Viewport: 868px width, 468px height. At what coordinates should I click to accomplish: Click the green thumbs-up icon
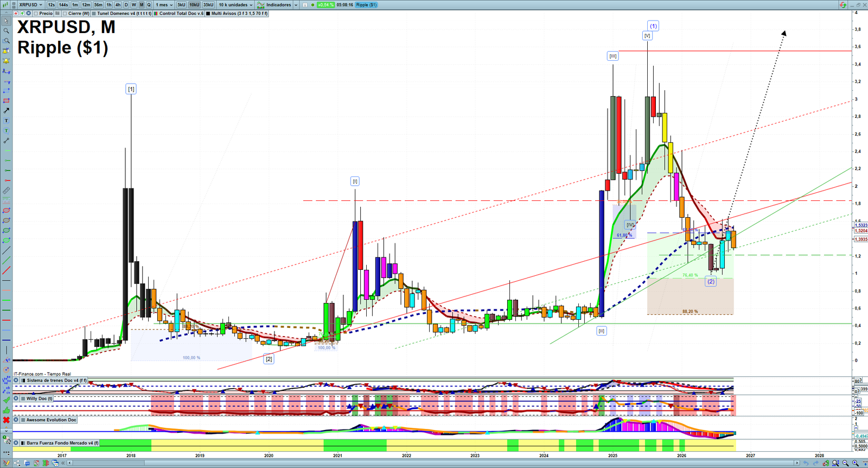point(6,410)
